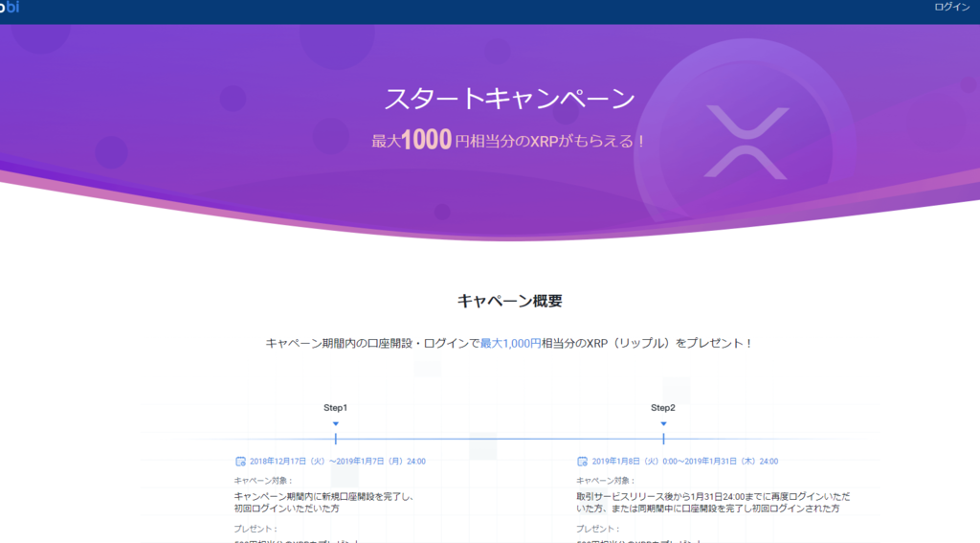Click the calendar icon beside 2018年12月17日 date
This screenshot has width=980, height=543.
pyautogui.click(x=240, y=461)
